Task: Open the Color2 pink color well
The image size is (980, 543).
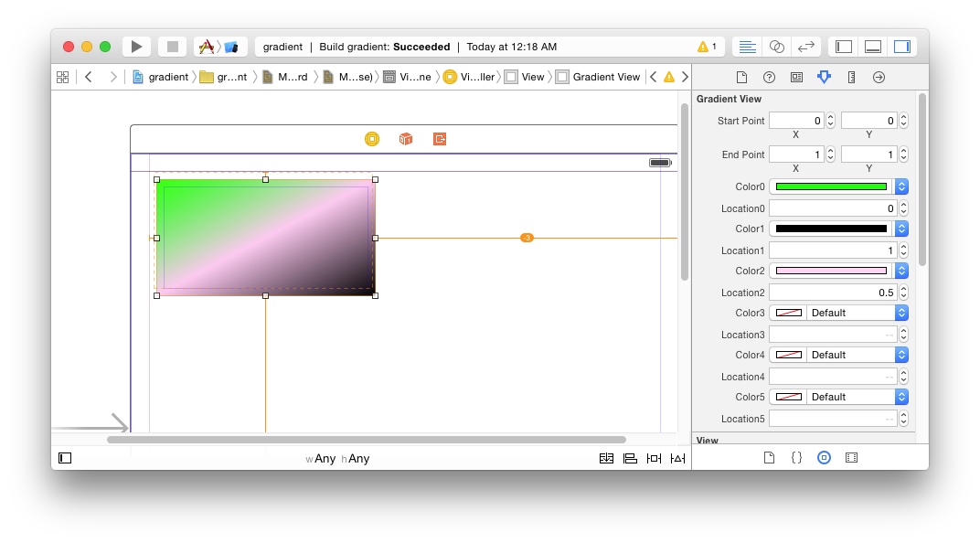Action: point(831,271)
